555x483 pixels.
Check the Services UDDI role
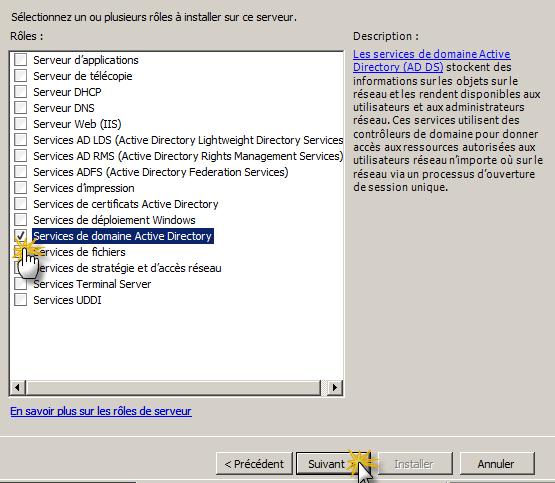point(21,300)
